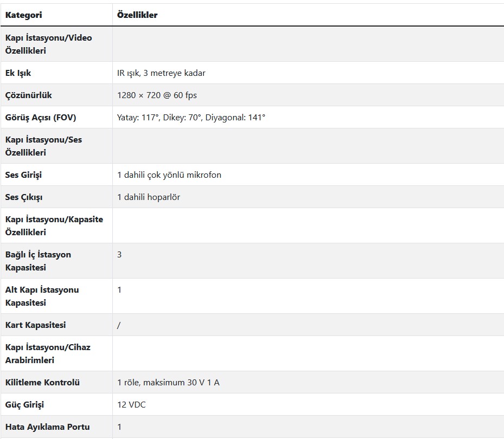Click the Kategori column header

click(23, 15)
